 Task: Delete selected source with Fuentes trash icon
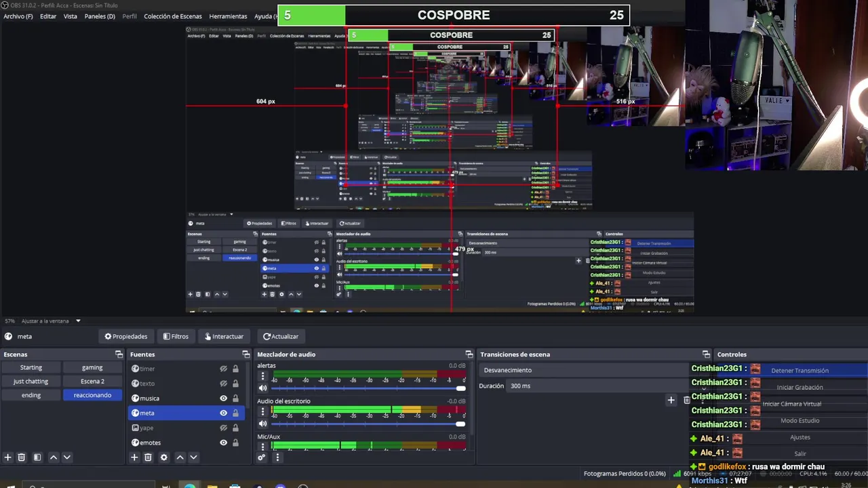148,457
